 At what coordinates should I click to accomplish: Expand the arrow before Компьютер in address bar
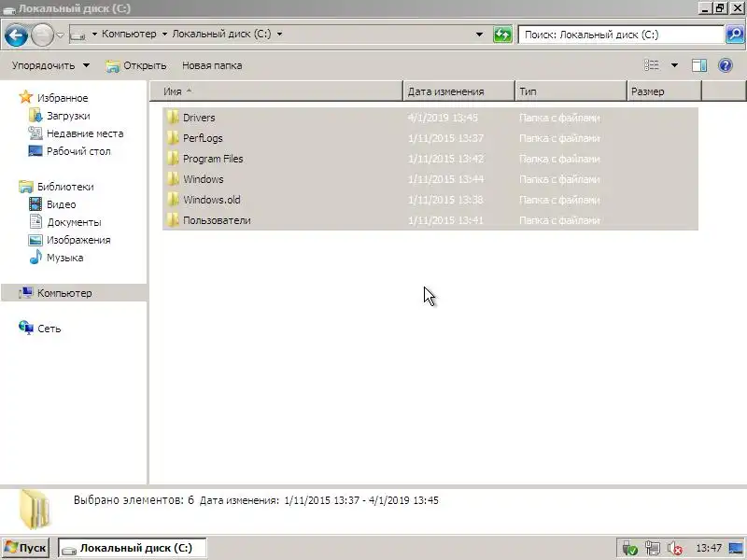pyautogui.click(x=94, y=35)
